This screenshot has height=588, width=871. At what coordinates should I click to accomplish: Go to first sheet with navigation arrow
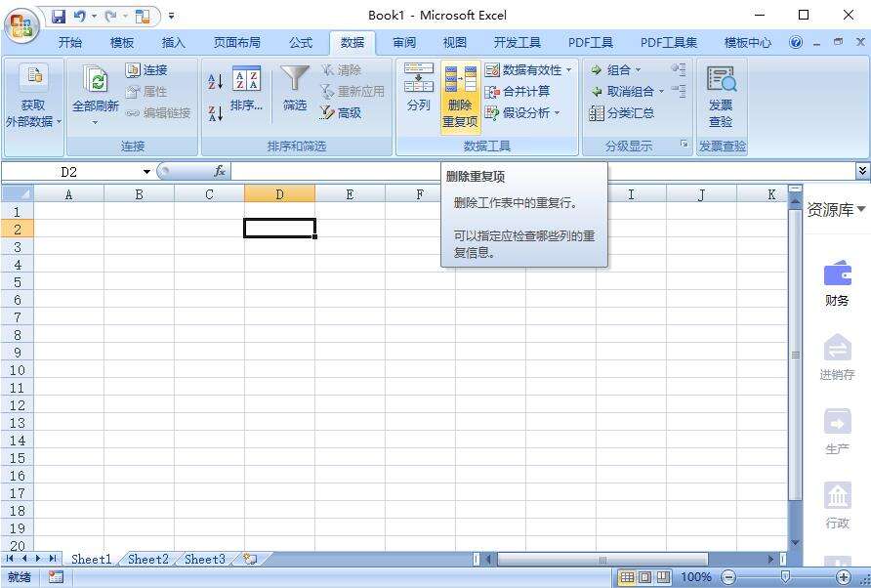[10, 559]
